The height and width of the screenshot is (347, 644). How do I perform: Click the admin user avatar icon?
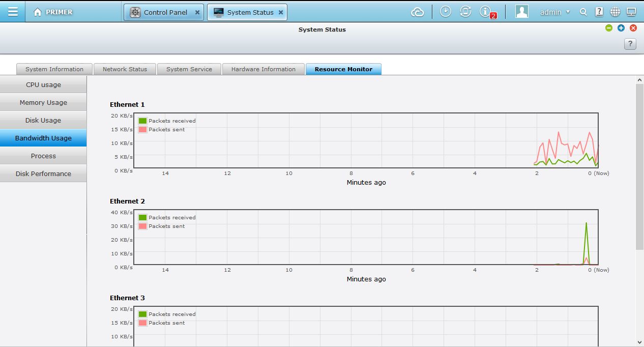tap(522, 12)
